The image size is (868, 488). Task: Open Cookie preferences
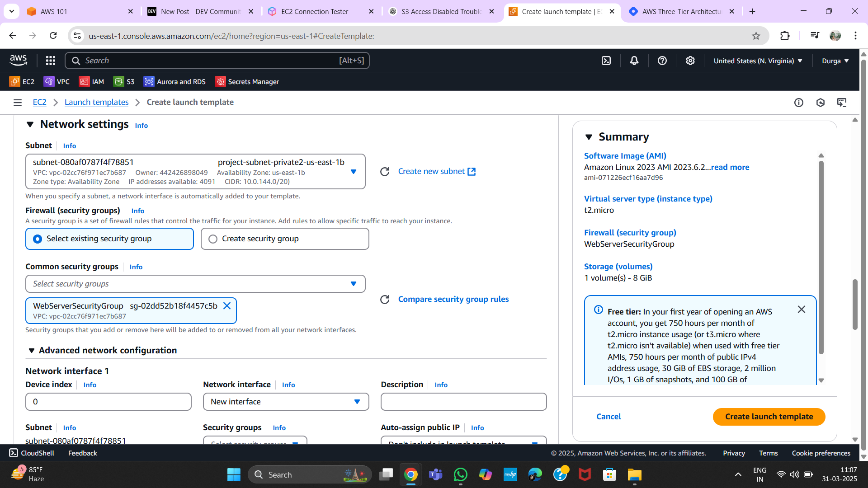(821, 453)
